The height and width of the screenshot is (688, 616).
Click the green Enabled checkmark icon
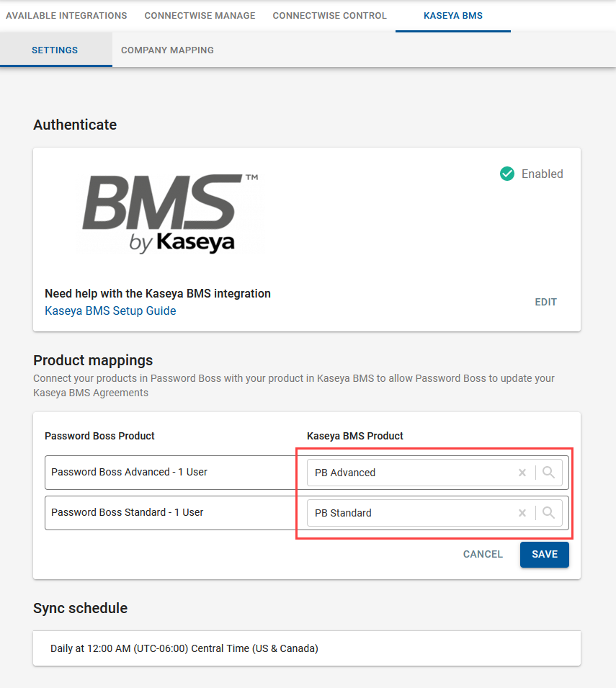coord(507,174)
